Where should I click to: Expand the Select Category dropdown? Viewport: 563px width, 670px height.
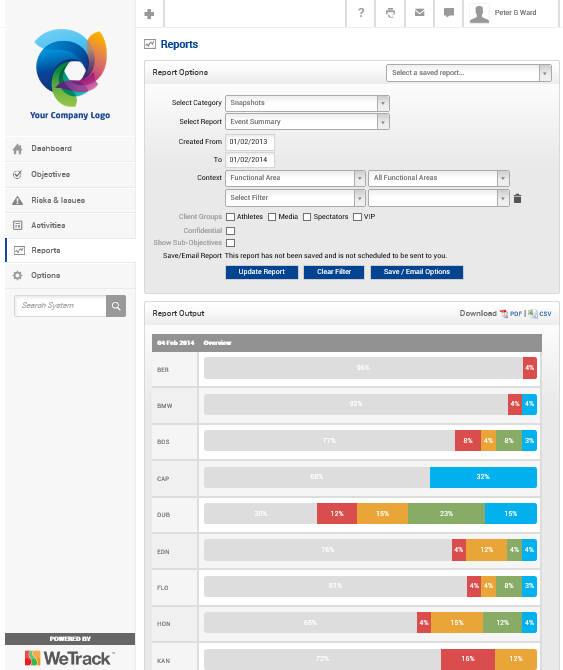[x=307, y=103]
